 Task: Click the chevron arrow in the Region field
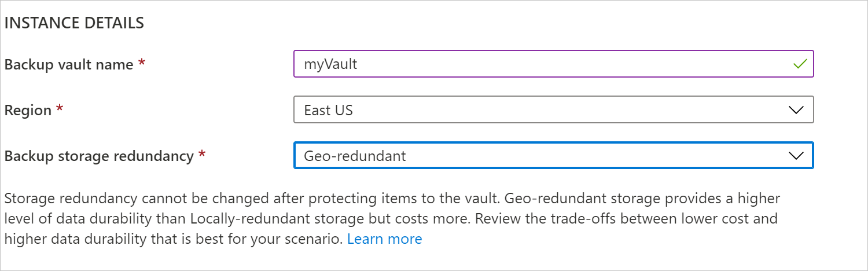coord(796,110)
